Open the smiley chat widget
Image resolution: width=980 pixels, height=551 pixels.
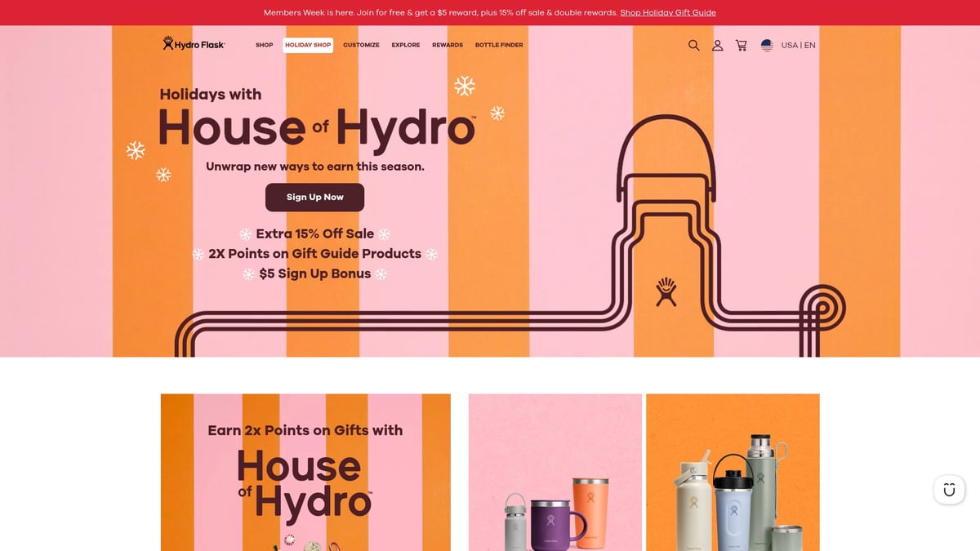click(949, 490)
